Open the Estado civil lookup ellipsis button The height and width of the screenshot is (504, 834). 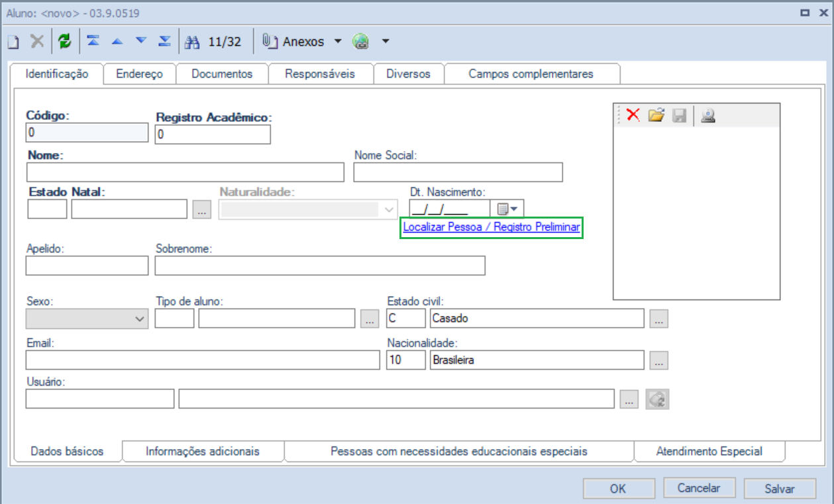(658, 319)
